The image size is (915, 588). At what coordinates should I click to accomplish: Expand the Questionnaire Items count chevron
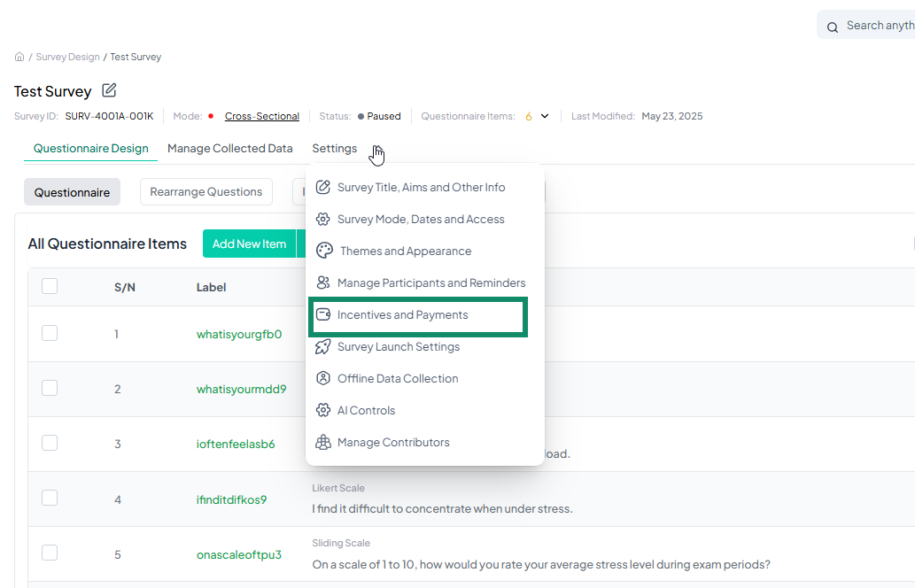tap(545, 116)
